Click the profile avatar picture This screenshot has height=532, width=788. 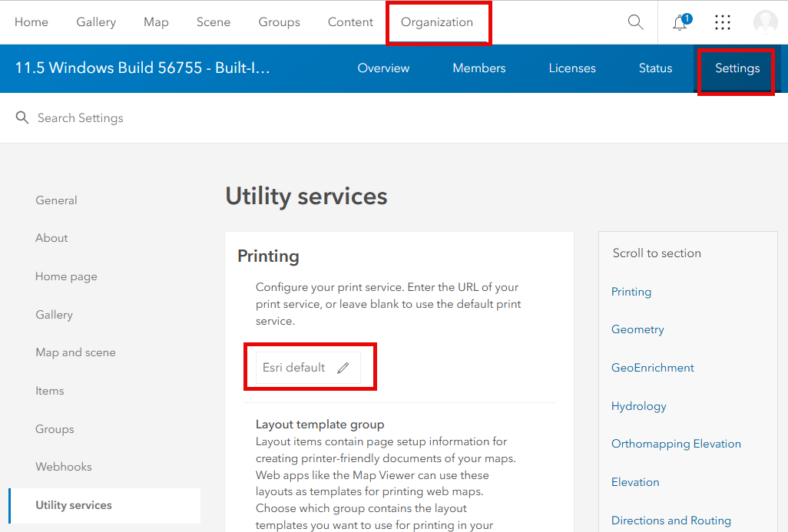765,22
